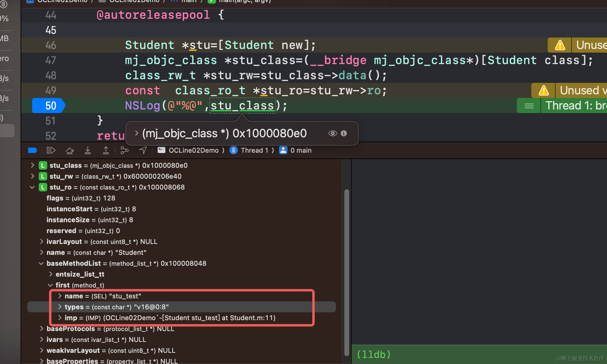Toggle the active breakpoints button in debug bar
607x364 pixels.
click(x=32, y=150)
